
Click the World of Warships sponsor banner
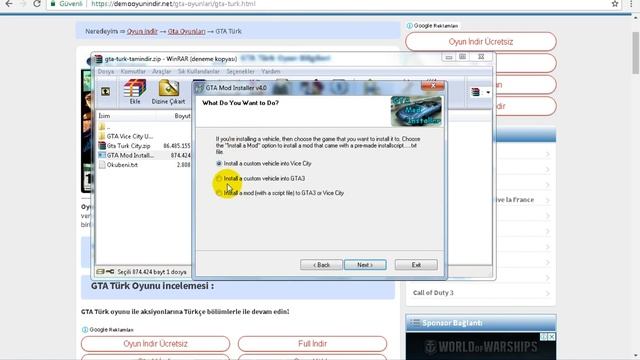[x=481, y=346]
